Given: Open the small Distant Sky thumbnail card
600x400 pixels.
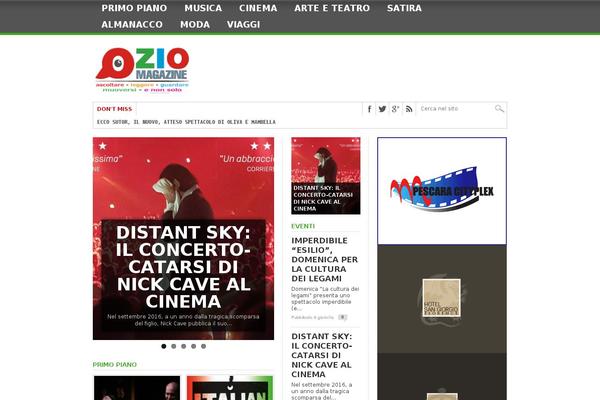Looking at the screenshot, I should [x=326, y=176].
